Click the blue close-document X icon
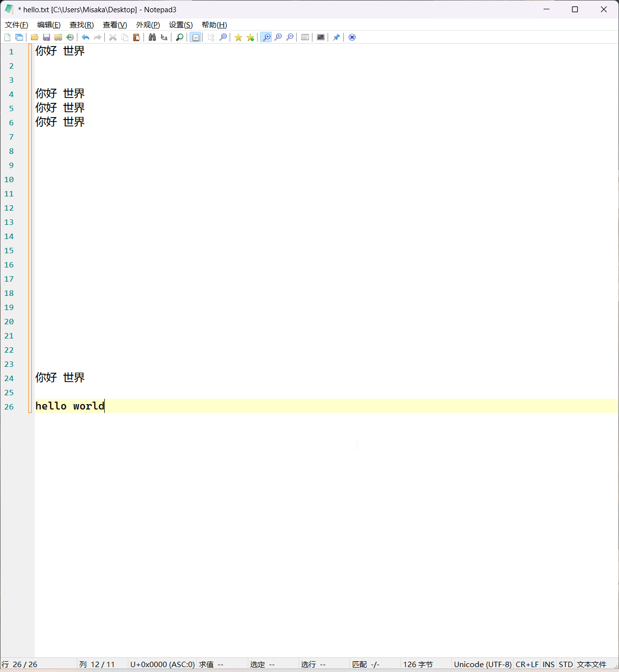The height and width of the screenshot is (672, 619). coord(352,37)
